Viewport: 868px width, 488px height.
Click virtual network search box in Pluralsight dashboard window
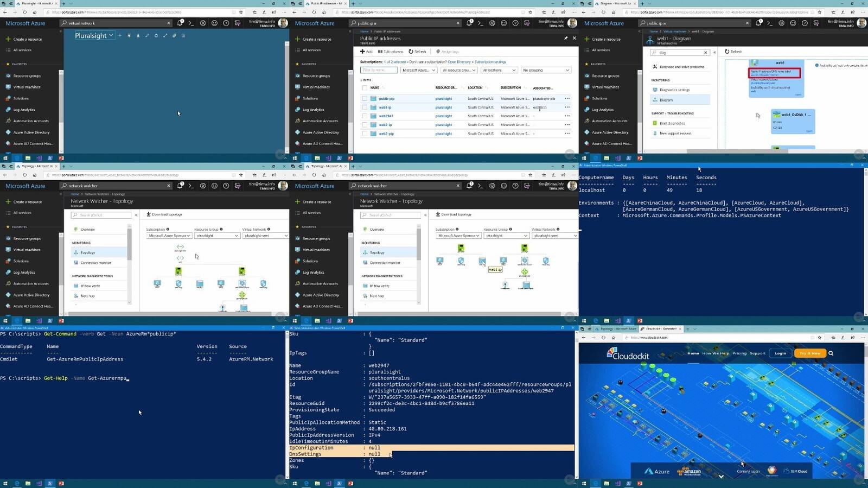point(116,23)
